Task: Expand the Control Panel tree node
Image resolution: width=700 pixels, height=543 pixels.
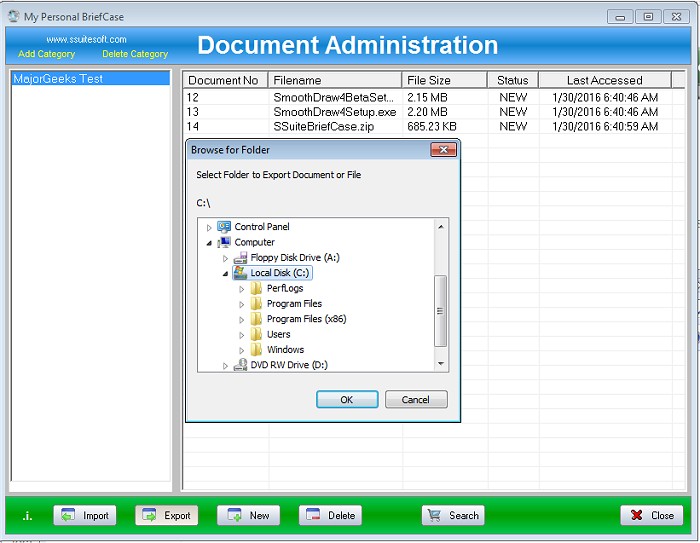Action: pos(208,228)
